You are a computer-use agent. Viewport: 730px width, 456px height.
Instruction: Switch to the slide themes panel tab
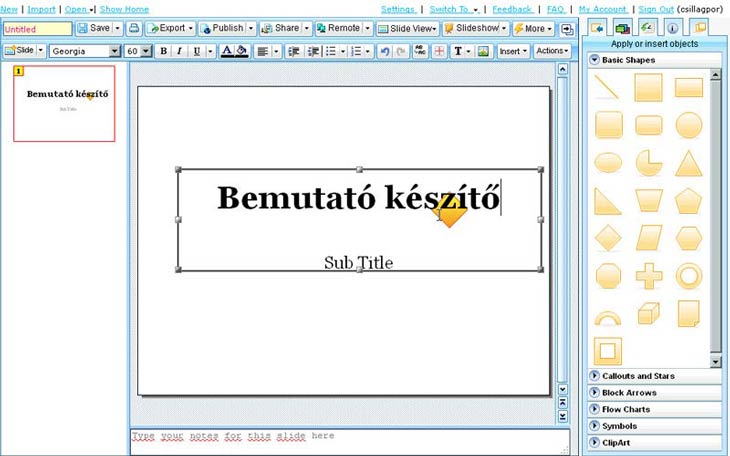[622, 28]
